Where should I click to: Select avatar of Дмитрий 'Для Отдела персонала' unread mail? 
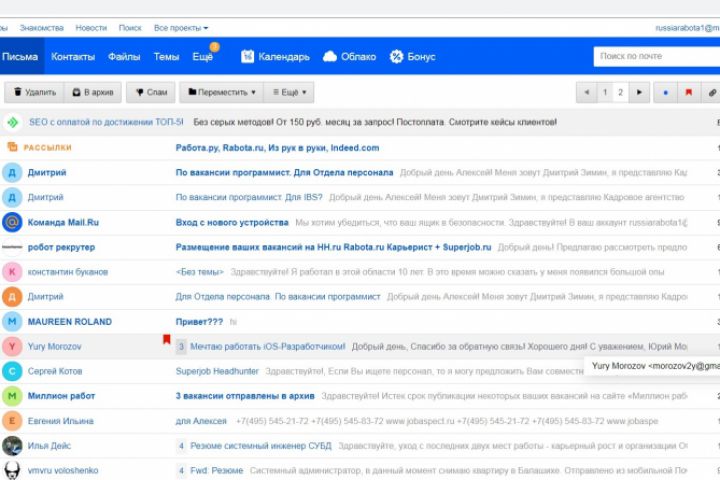12,172
